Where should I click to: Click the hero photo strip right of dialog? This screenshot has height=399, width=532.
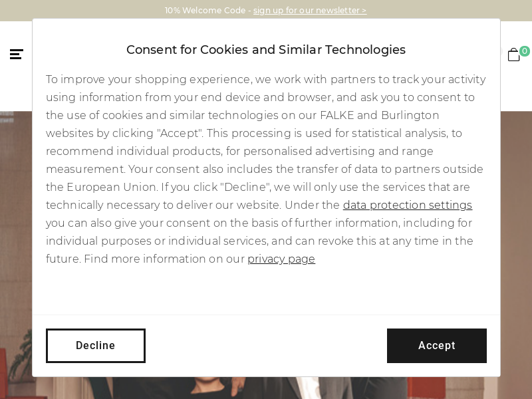(516, 255)
